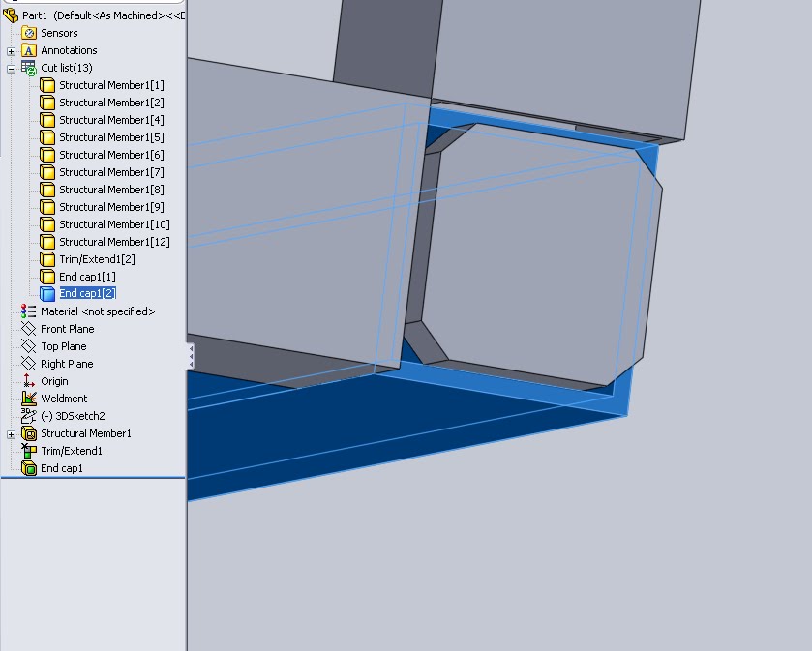Click the Front Plane icon
Image resolution: width=812 pixels, height=651 pixels.
tap(28, 329)
